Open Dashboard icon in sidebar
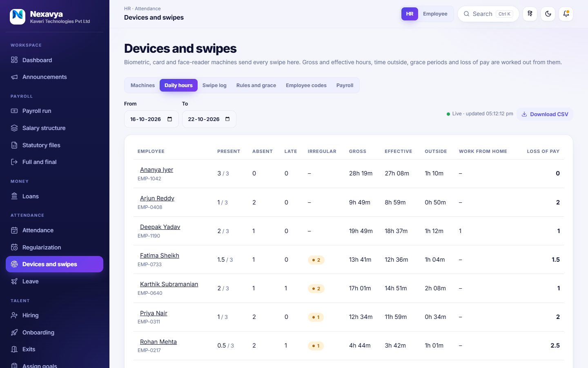588x368 pixels. point(14,60)
